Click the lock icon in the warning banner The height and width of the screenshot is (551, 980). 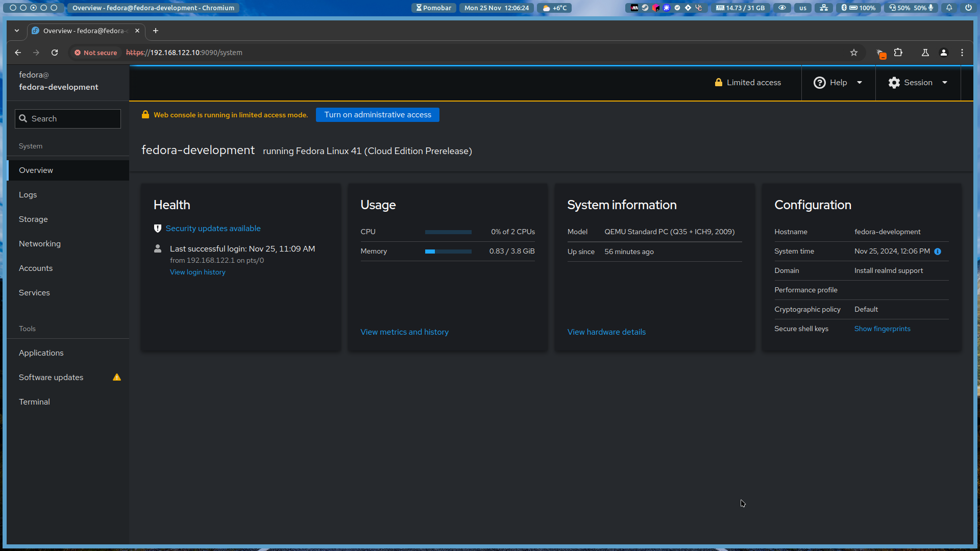(x=145, y=115)
